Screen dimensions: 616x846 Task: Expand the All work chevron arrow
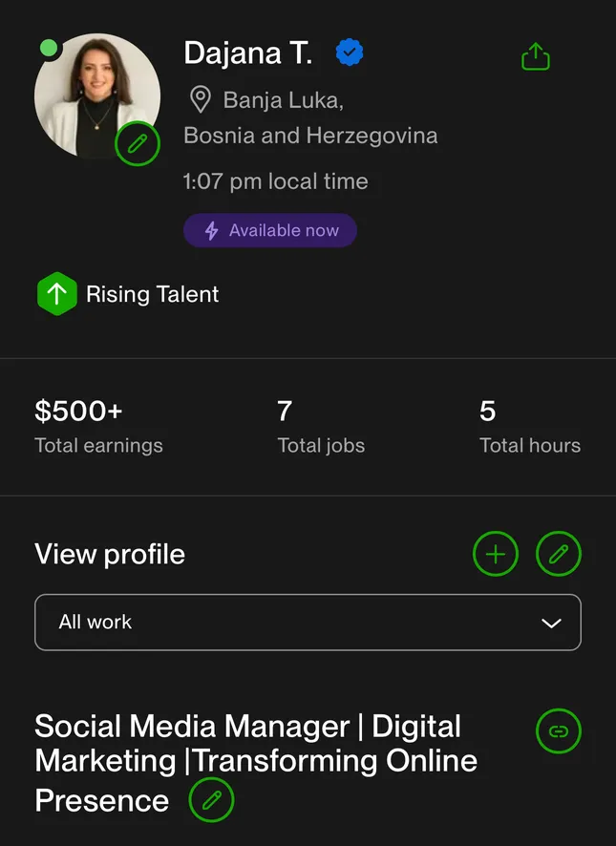551,624
